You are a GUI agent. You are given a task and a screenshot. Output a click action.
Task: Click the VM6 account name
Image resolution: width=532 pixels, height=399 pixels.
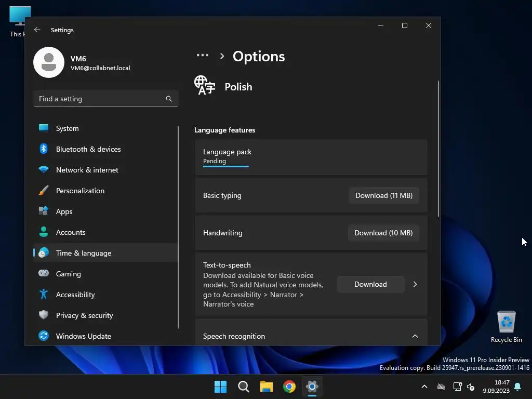coord(78,58)
